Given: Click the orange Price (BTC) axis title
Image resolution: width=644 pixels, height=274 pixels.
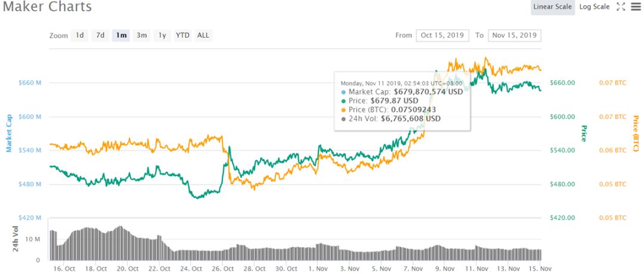Looking at the screenshot, I should (636, 133).
